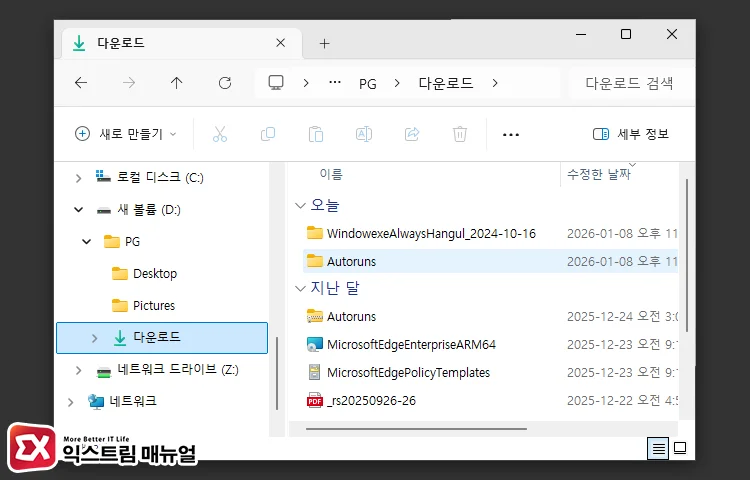This screenshot has width=750, height=480.
Task: Expand the 다운로드 tree node
Action: (95, 338)
